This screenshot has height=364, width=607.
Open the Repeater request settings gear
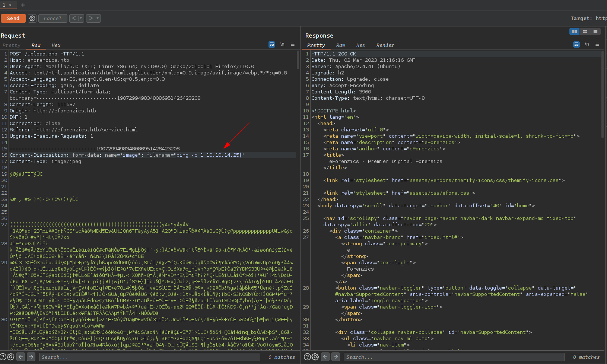(x=32, y=18)
